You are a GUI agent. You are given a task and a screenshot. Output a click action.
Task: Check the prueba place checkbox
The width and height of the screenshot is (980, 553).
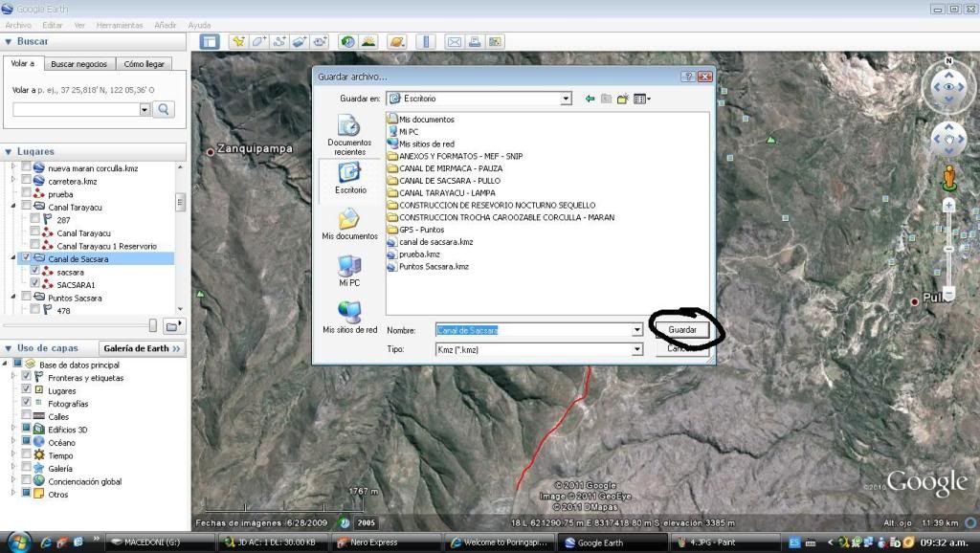click(x=26, y=193)
